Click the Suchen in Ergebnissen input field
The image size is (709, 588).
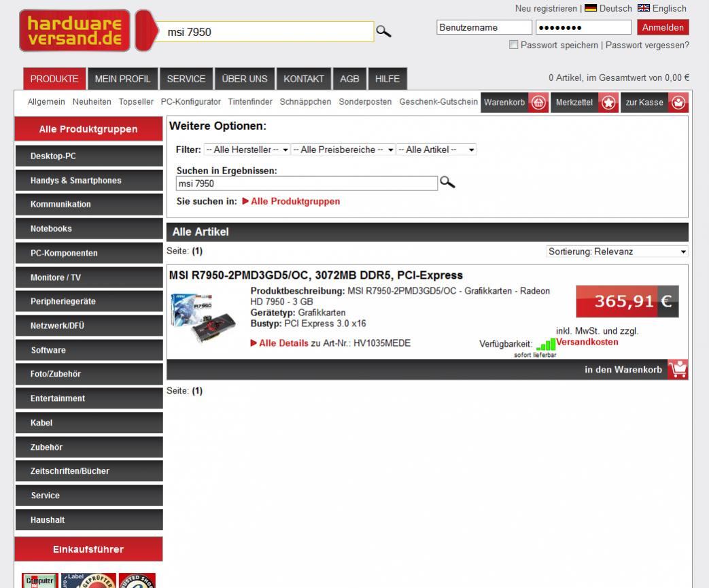coord(307,184)
